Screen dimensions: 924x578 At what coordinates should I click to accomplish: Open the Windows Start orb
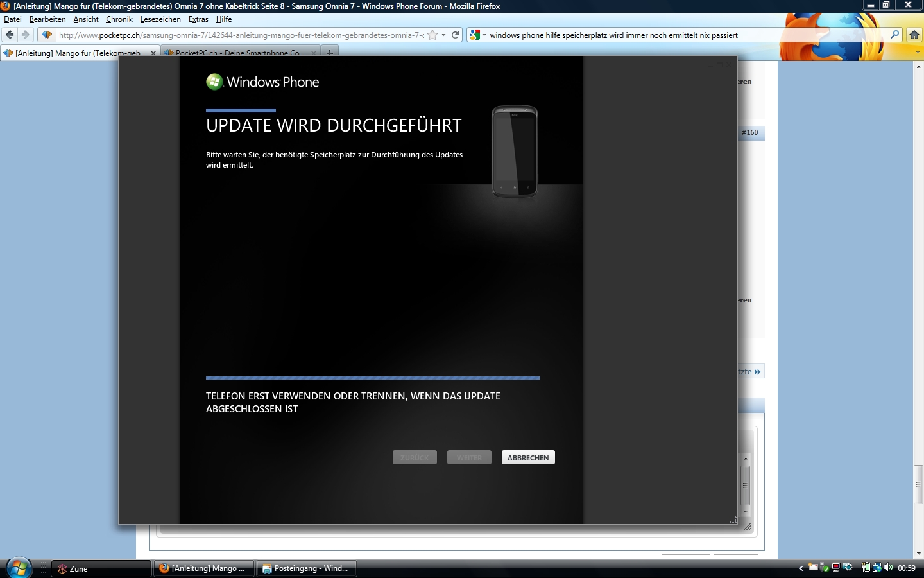(19, 568)
